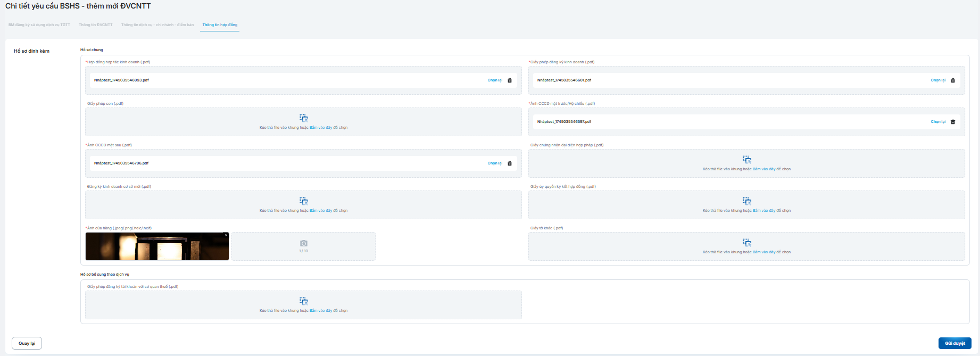
Task: Open tab BM đăng ký sử dụng dịch vụ TGTT
Action: tap(39, 25)
